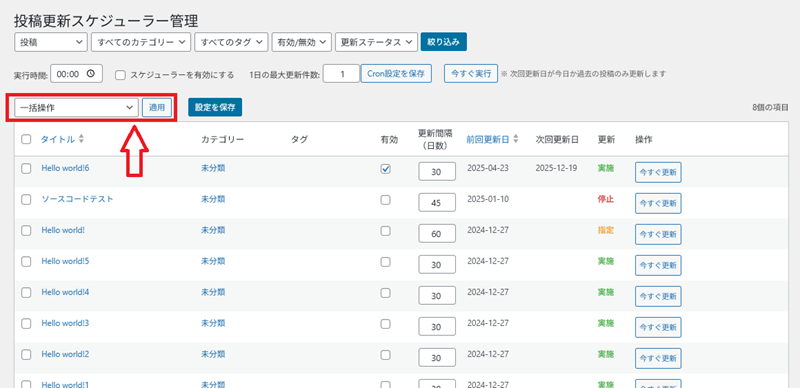This screenshot has height=388, width=800.
Task: Open the ソースコードテスト post link
Action: coord(77,199)
